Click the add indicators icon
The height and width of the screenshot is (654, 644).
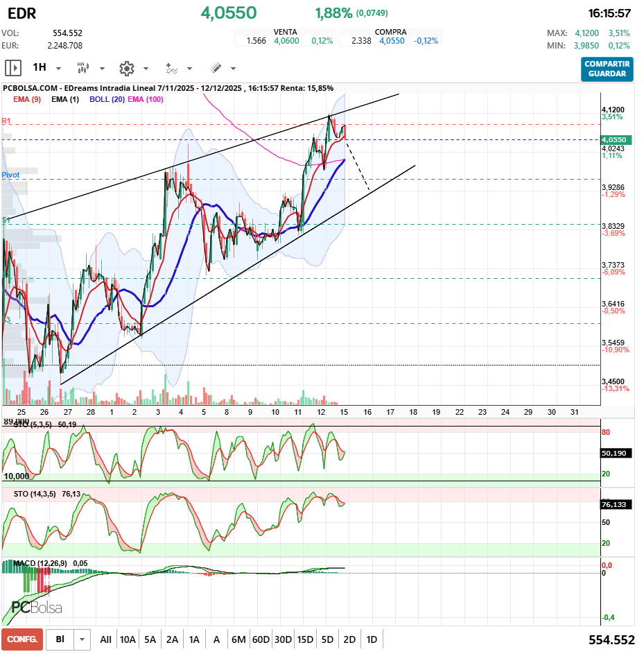(171, 68)
